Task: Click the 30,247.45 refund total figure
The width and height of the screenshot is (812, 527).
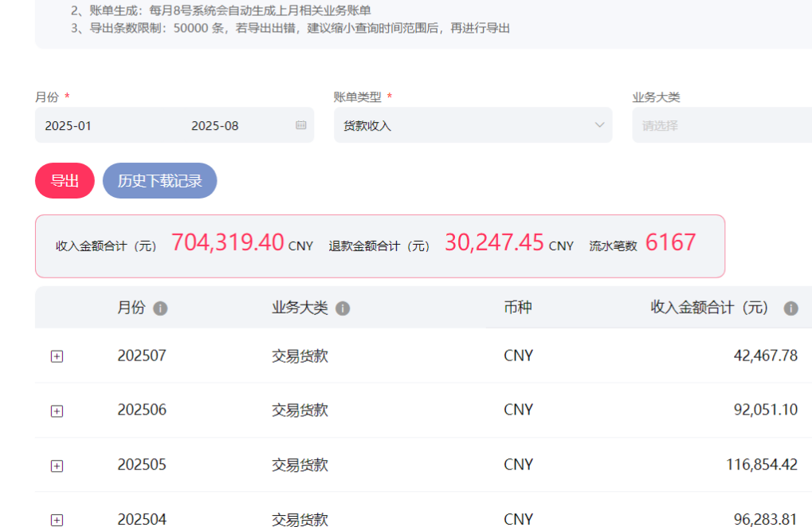Action: click(494, 242)
